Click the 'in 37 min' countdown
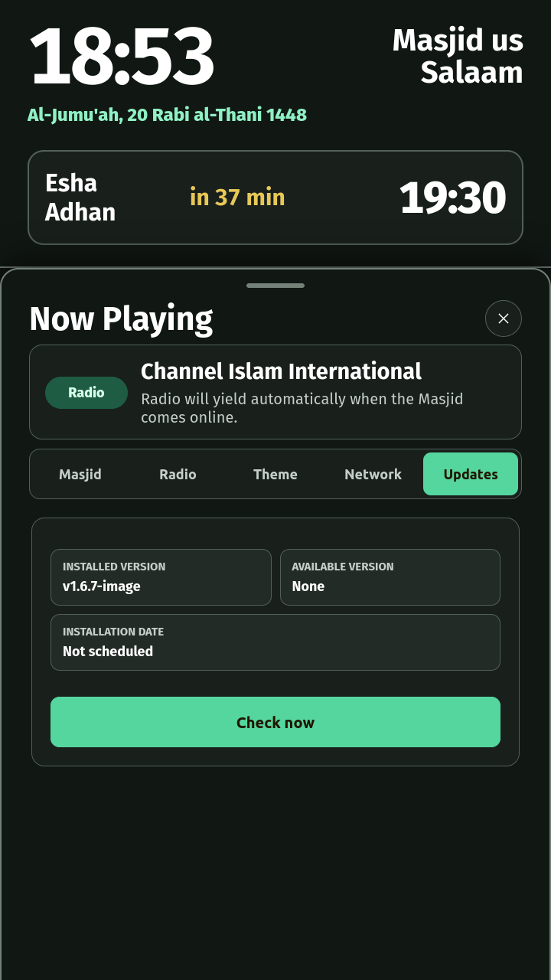The image size is (551, 980). 237,198
